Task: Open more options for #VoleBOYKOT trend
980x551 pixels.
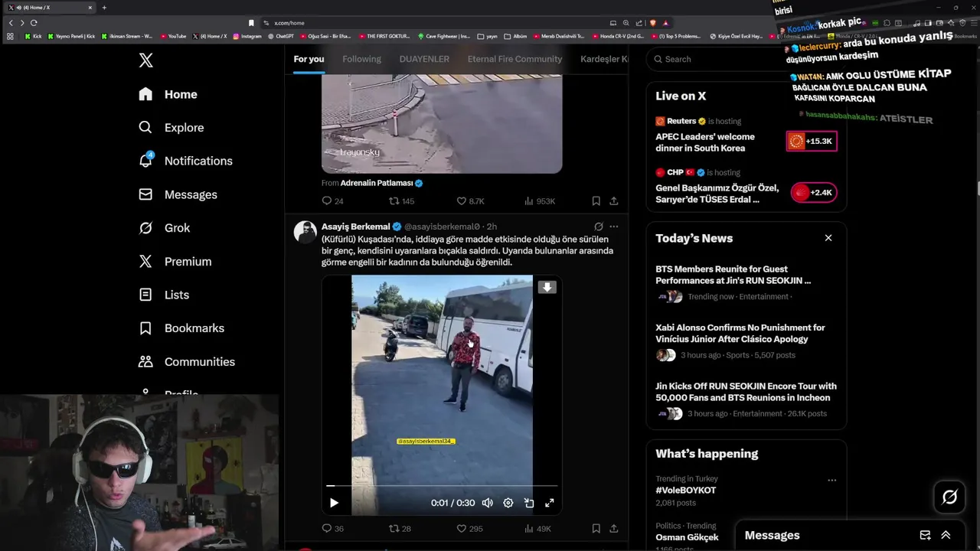Action: (x=831, y=481)
